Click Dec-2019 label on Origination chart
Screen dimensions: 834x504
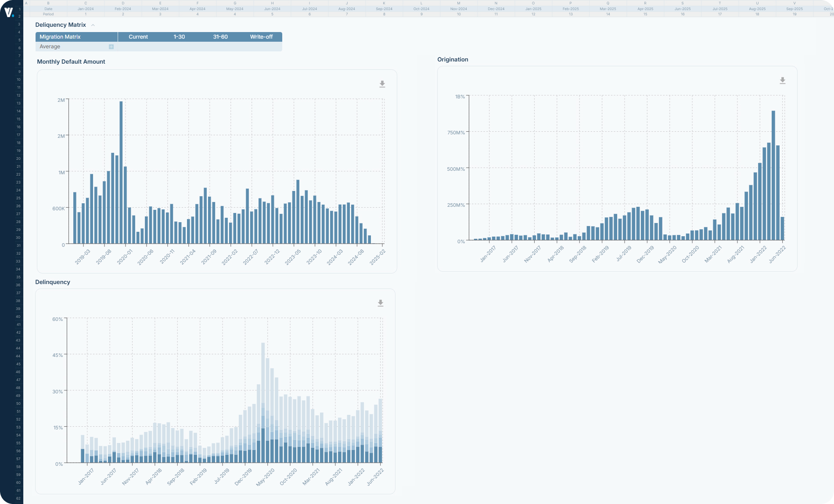[645, 254]
